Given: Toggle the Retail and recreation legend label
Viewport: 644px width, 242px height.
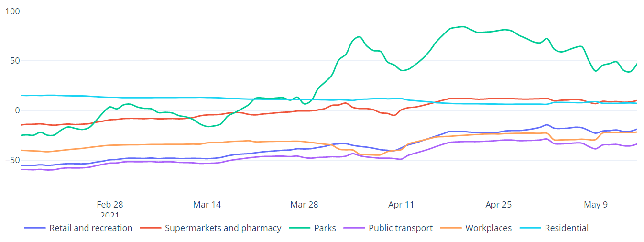Looking at the screenshot, I should [x=91, y=228].
